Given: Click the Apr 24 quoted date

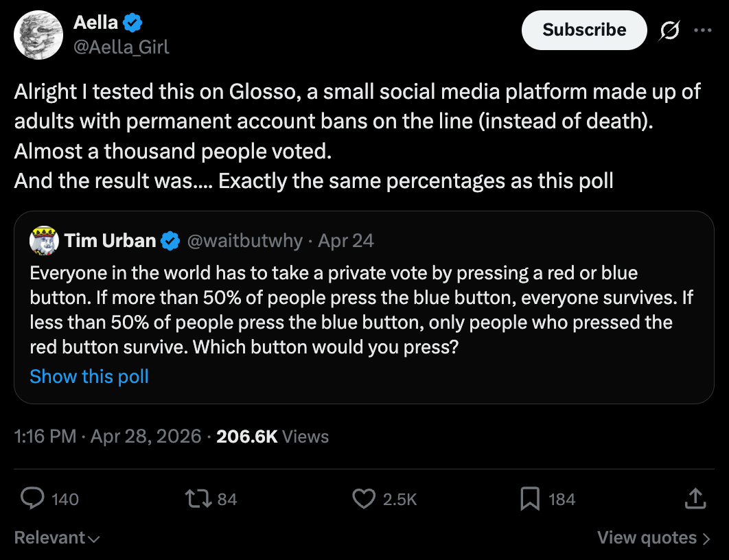Looking at the screenshot, I should (x=346, y=241).
